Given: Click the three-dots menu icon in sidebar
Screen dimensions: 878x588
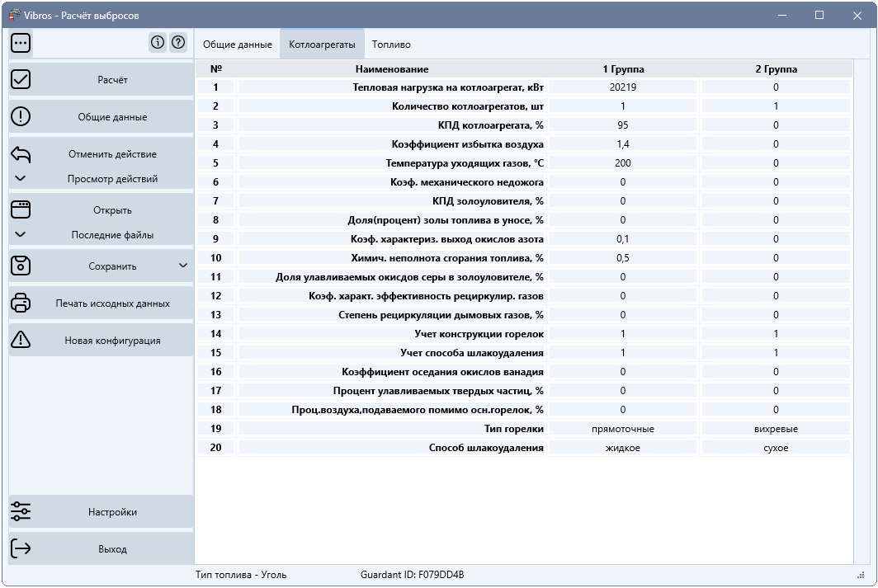Looking at the screenshot, I should tap(21, 43).
